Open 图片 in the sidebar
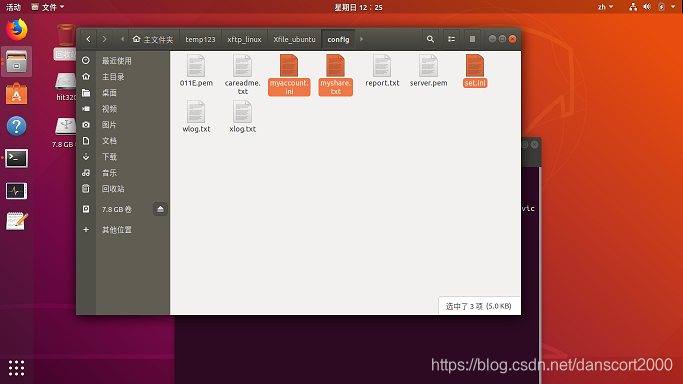683x384 pixels. point(123,125)
